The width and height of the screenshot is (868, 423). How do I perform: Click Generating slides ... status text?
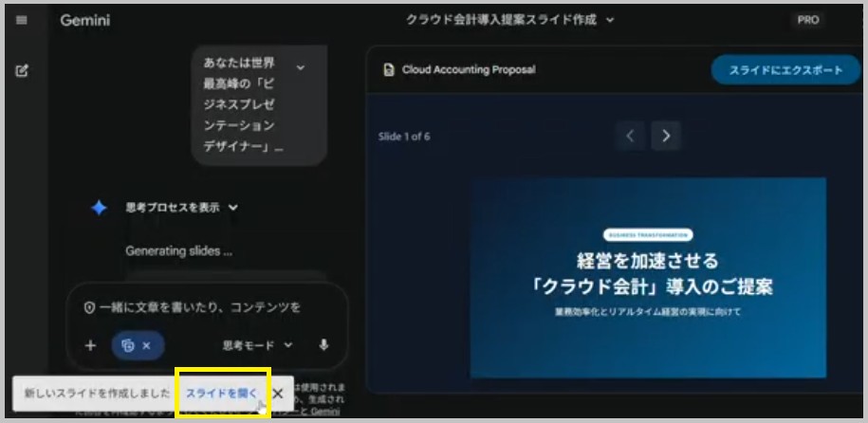[x=178, y=250]
